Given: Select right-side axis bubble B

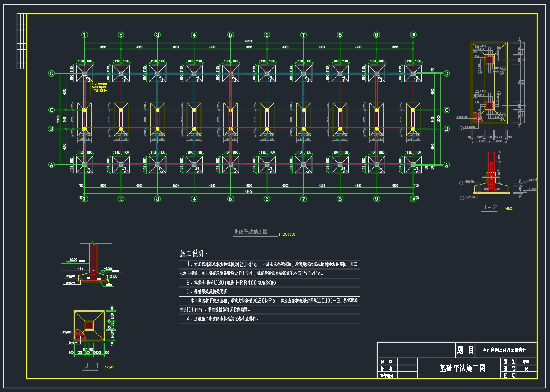Looking at the screenshot, I should click(x=447, y=129).
